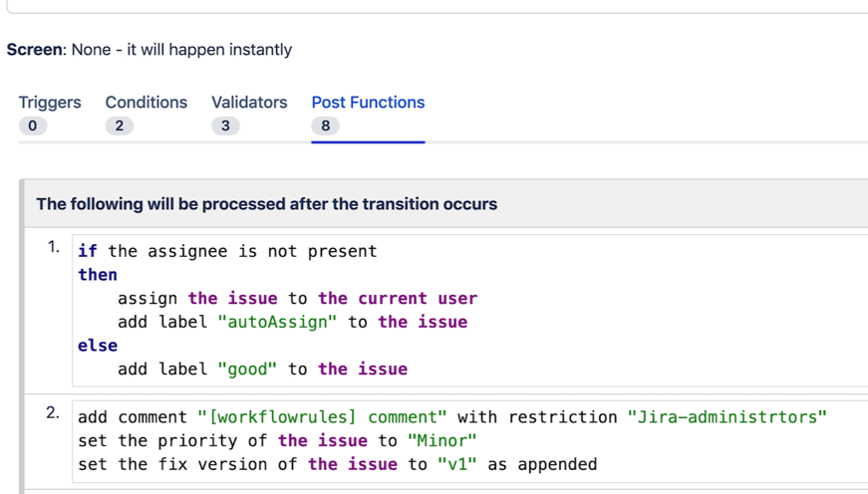Click the "if" keyword in post function 1
The image size is (868, 494).
pos(88,251)
